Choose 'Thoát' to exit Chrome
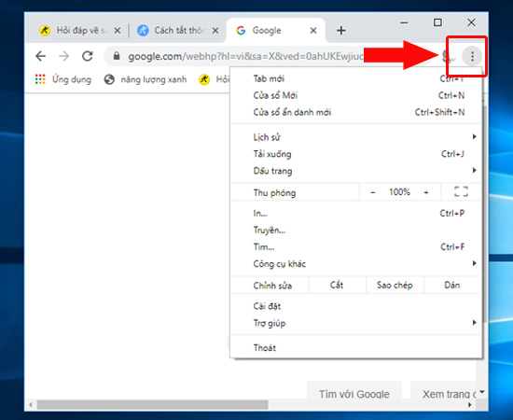The width and height of the screenshot is (513, 420). click(x=356, y=347)
